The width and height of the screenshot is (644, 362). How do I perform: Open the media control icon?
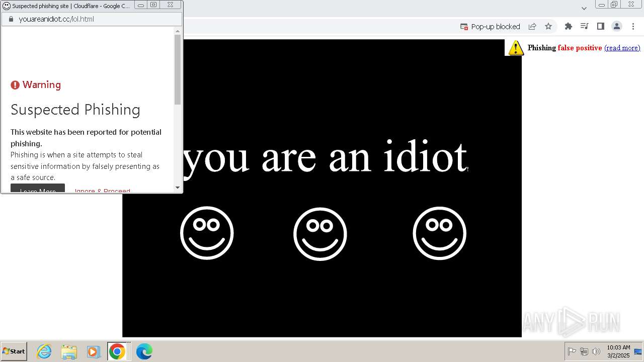[584, 27]
